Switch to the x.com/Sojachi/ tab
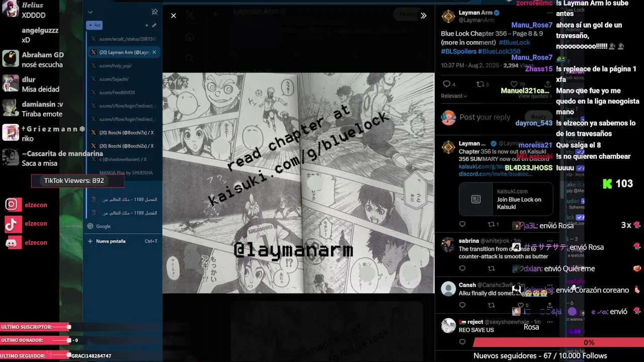This screenshot has height=362, width=644. 124,79
